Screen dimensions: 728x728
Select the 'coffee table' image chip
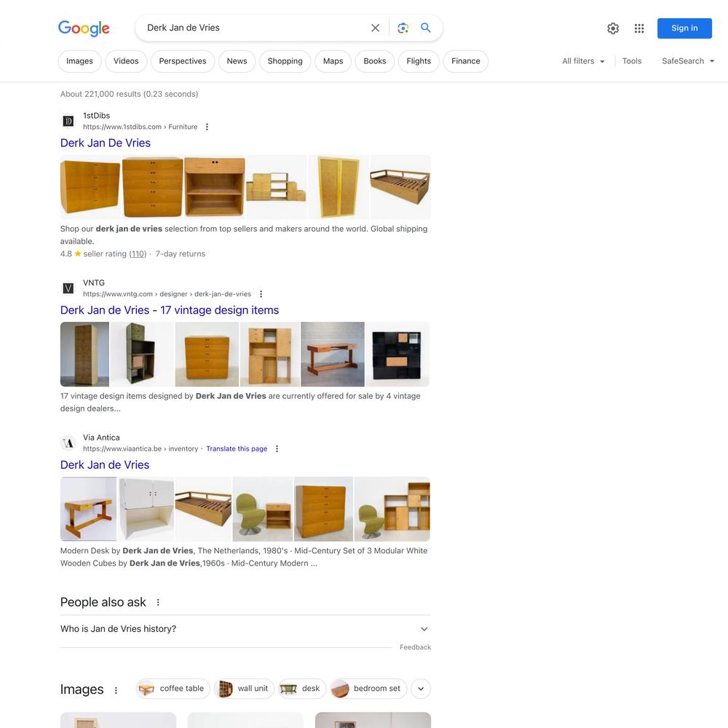click(x=173, y=689)
